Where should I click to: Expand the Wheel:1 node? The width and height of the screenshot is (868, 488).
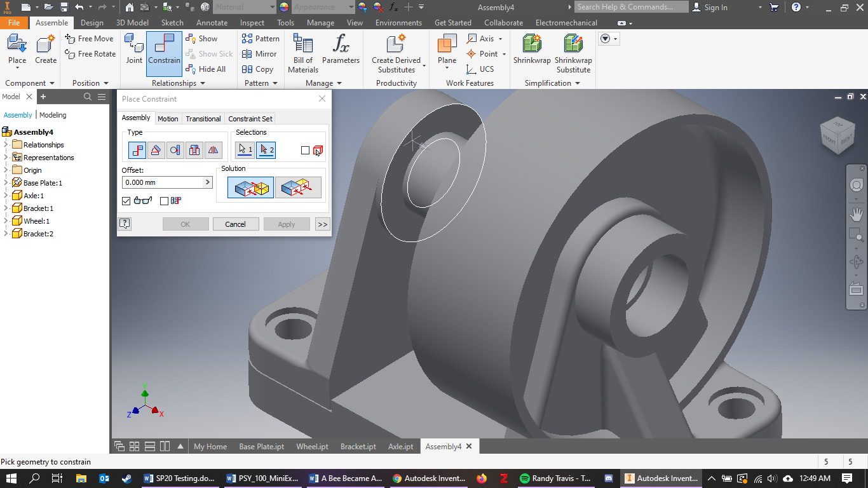pos(6,221)
